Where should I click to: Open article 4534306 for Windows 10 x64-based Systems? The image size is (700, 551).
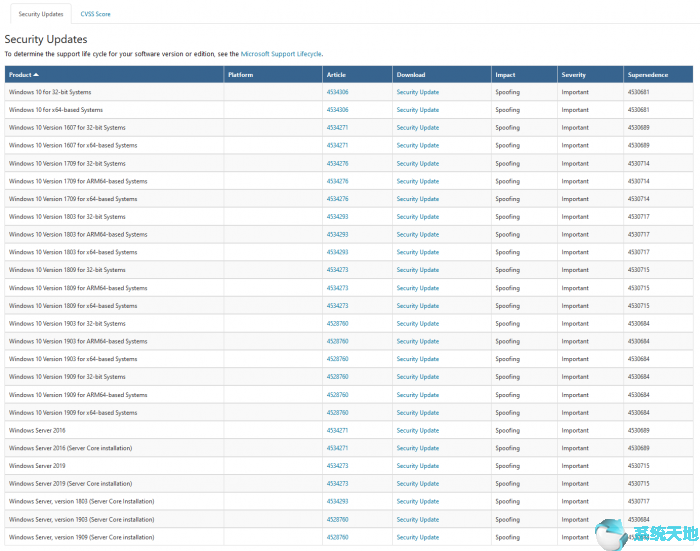point(337,110)
